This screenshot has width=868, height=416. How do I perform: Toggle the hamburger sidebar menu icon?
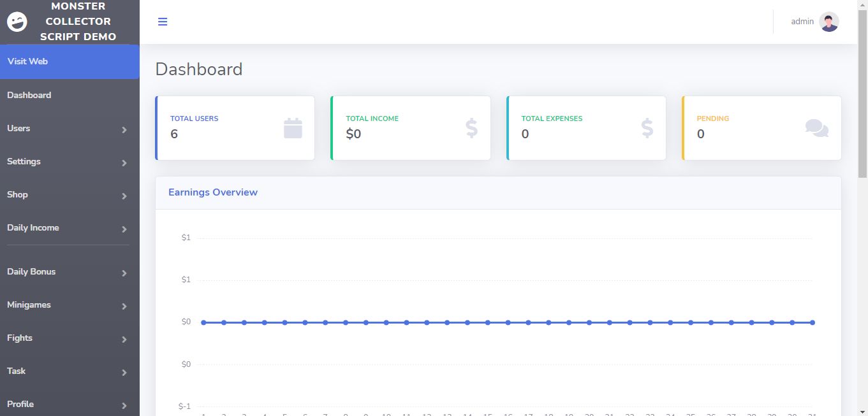click(x=163, y=22)
